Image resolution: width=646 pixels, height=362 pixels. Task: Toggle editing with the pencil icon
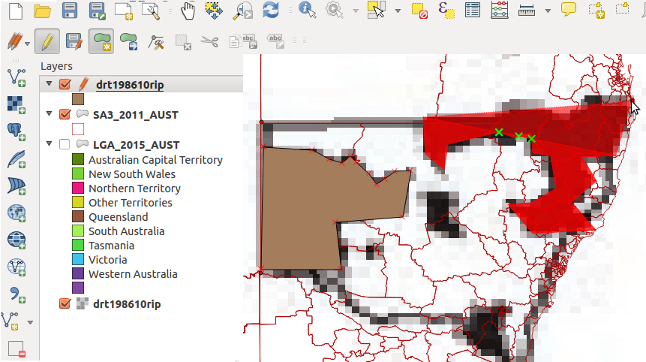47,41
